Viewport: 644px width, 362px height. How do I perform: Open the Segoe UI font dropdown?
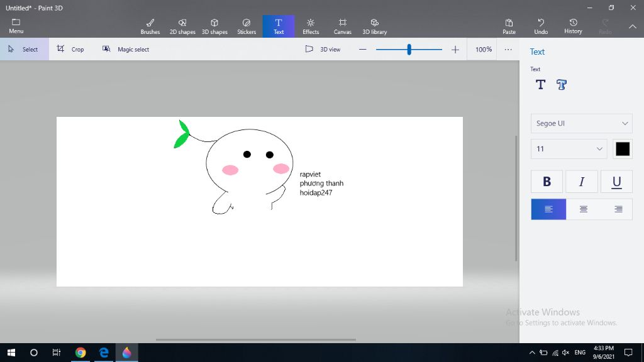[x=582, y=123]
